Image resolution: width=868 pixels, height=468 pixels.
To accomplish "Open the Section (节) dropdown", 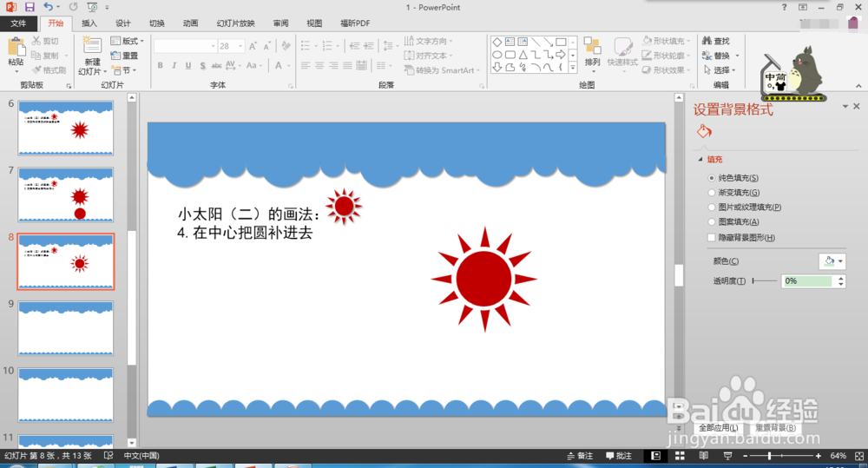I will point(124,70).
